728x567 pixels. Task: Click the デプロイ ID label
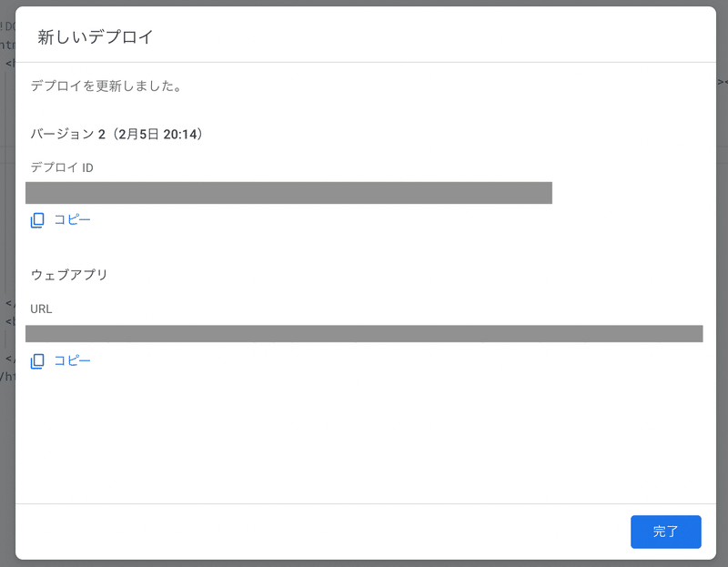pyautogui.click(x=62, y=168)
